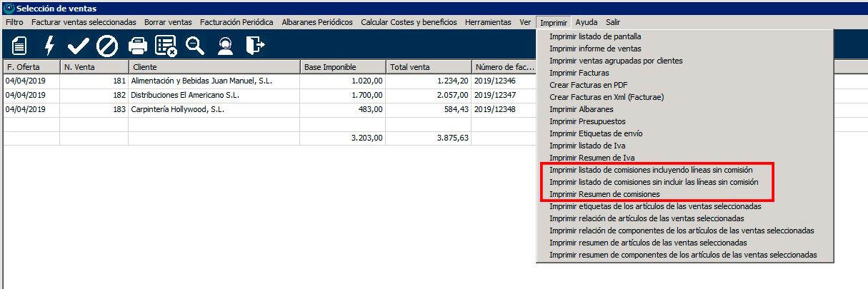868x289 pixels.
Task: Choose Imprimir Facturas from the menu
Action: pyautogui.click(x=579, y=73)
